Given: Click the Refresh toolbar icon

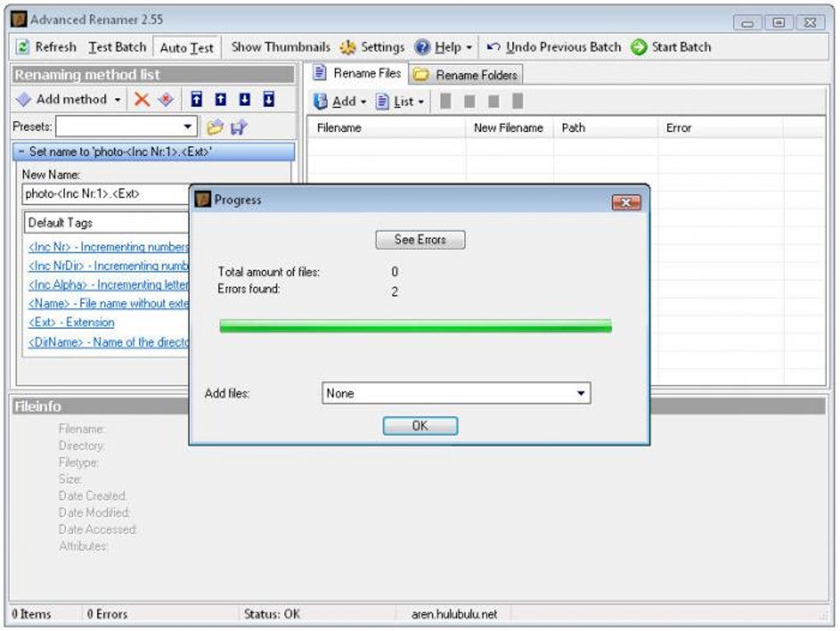Looking at the screenshot, I should [x=22, y=47].
